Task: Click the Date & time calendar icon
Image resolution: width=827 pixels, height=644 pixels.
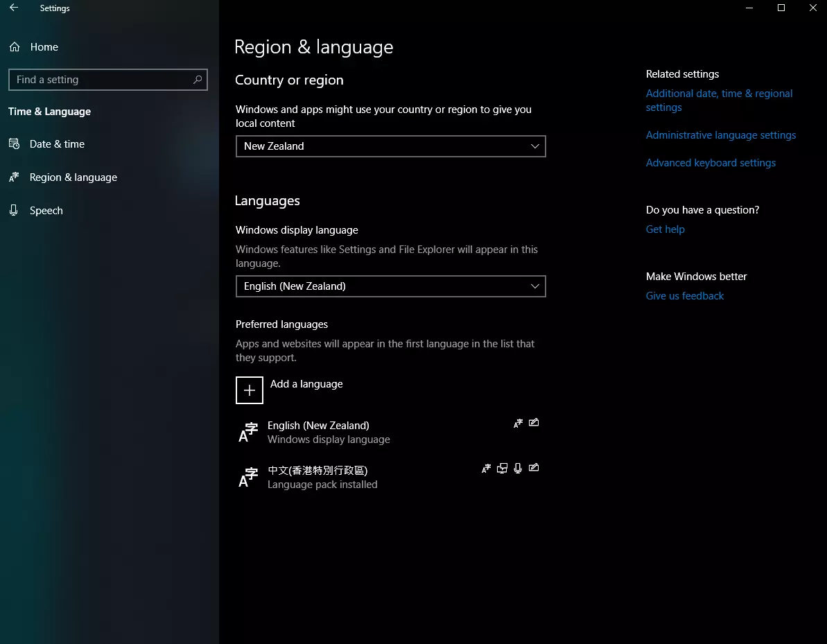Action: point(15,143)
